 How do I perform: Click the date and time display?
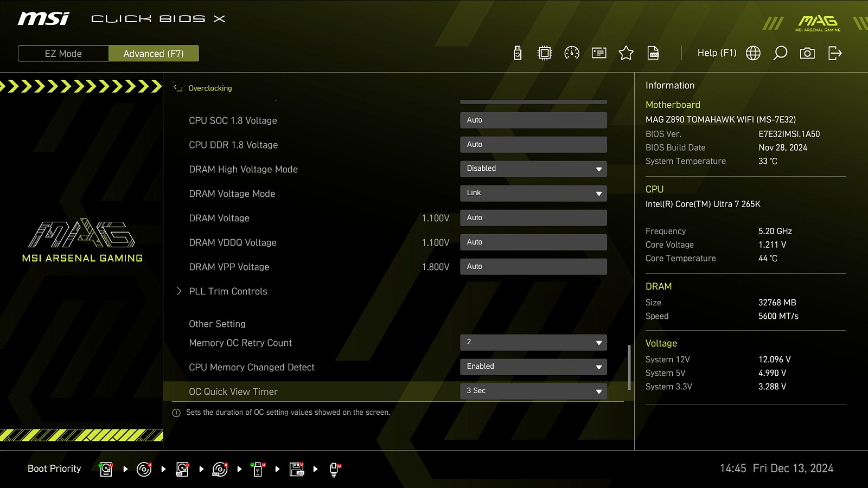pos(776,468)
